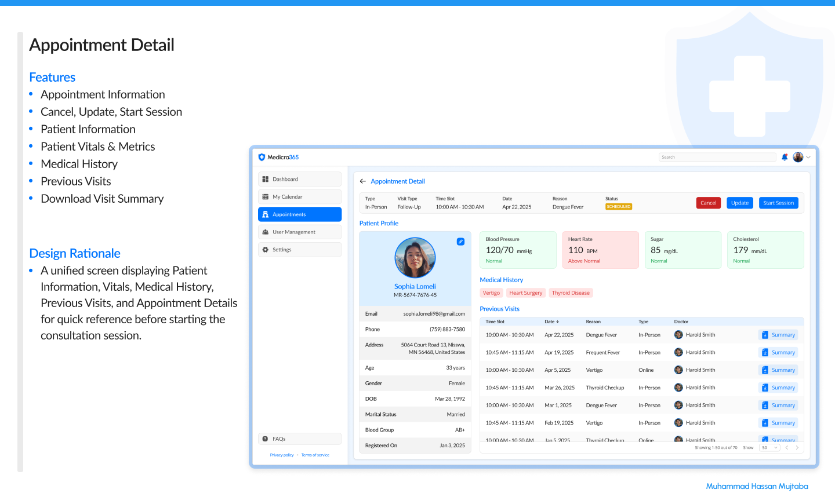The width and height of the screenshot is (835, 504).
Task: Open the Privacy policy link
Action: click(282, 455)
